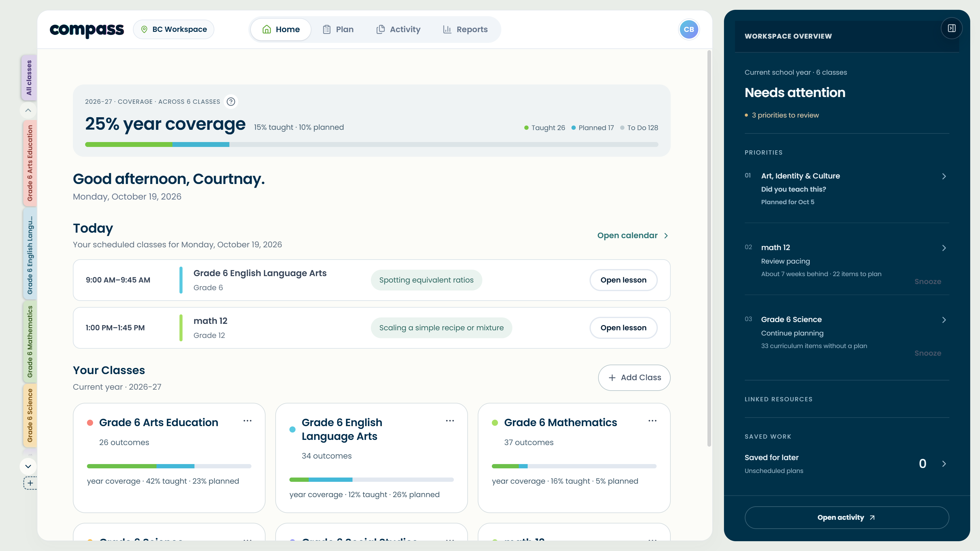Expand the math 12 priority chevron

point(944,248)
